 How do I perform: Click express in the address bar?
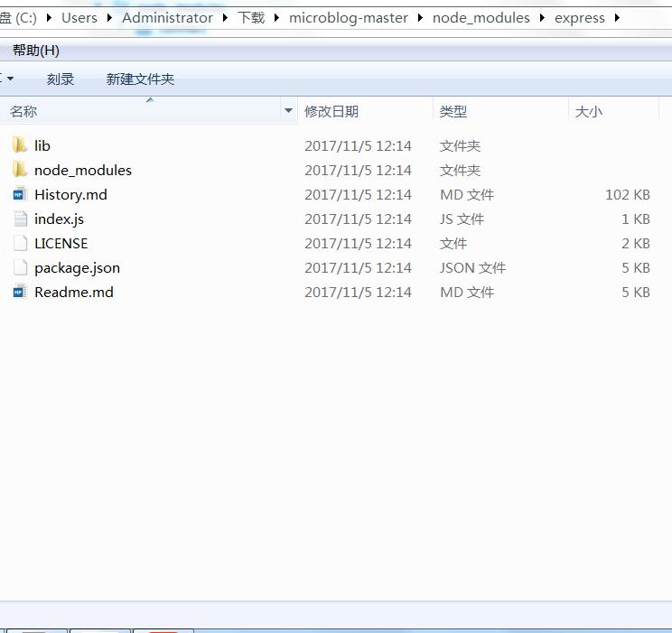[580, 18]
